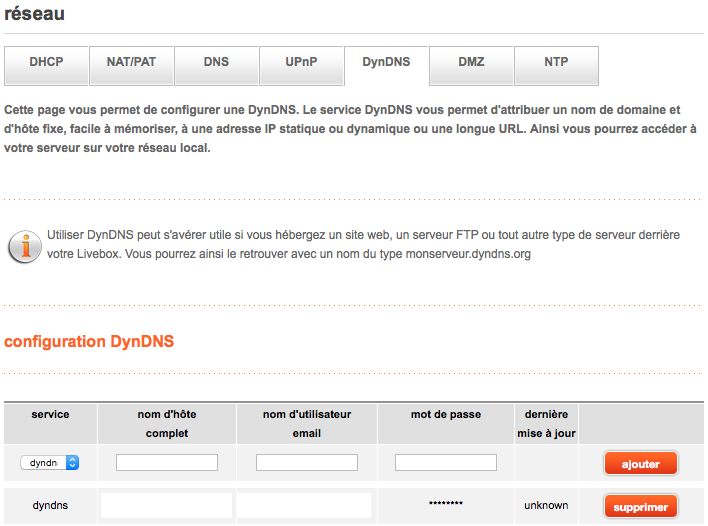The width and height of the screenshot is (708, 526).
Task: Select the mot de passe input field
Action: coord(446,462)
